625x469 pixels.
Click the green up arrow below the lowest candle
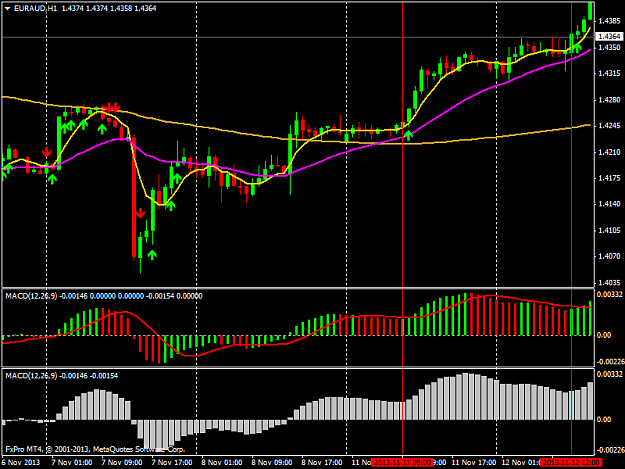[x=152, y=255]
